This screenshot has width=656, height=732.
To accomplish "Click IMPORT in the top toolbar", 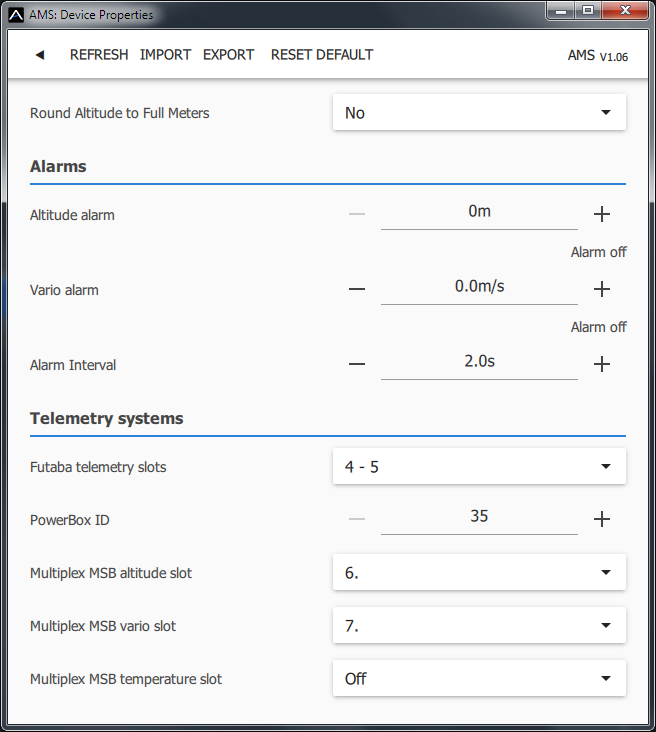I will click(x=165, y=55).
